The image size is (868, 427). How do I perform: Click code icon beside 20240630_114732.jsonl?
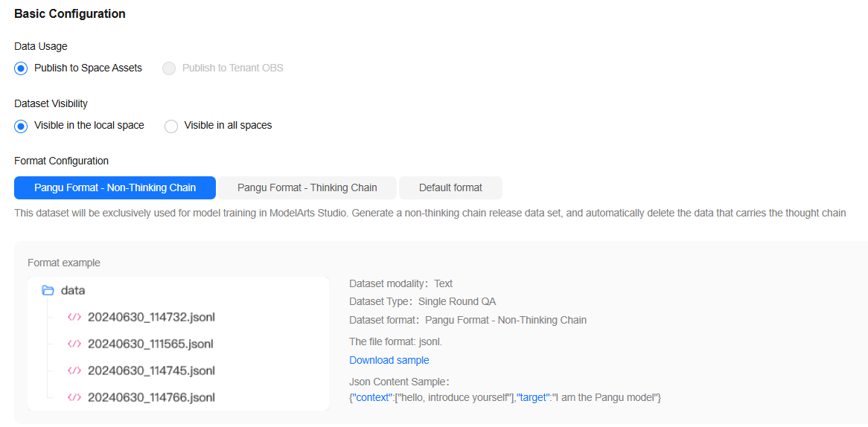pyautogui.click(x=74, y=317)
